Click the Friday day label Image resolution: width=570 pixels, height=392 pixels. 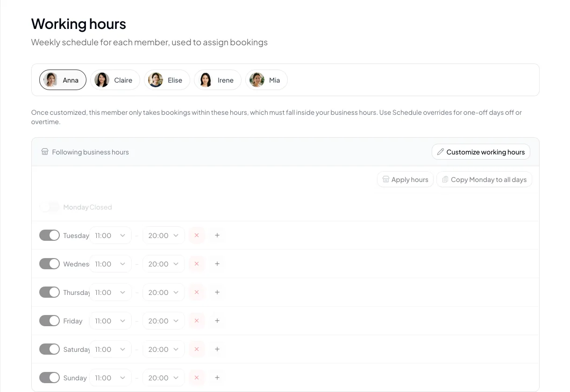point(72,321)
